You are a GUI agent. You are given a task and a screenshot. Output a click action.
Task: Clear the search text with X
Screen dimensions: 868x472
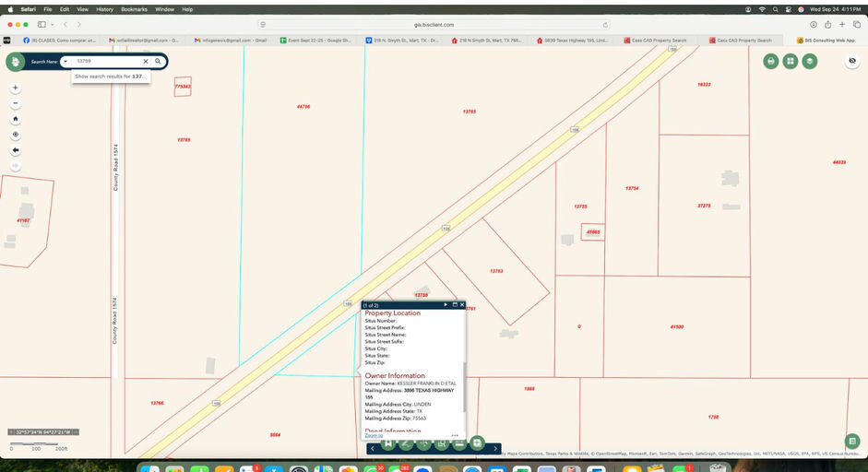(145, 61)
